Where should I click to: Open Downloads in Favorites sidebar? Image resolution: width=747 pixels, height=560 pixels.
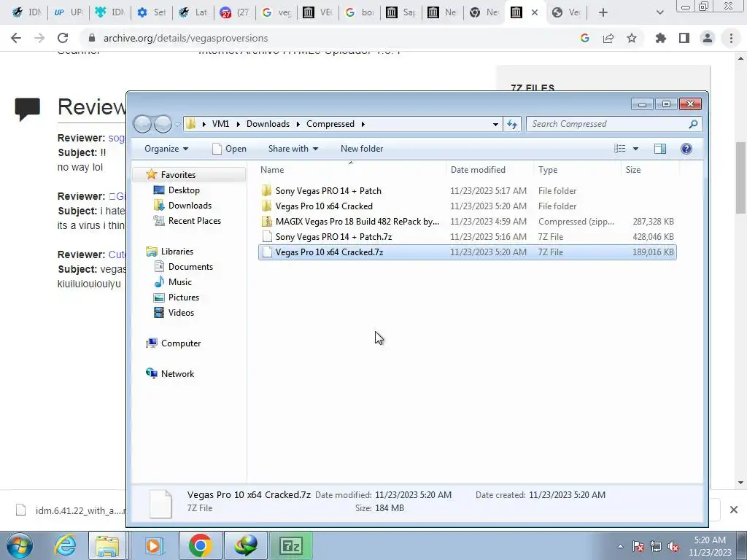click(182, 205)
